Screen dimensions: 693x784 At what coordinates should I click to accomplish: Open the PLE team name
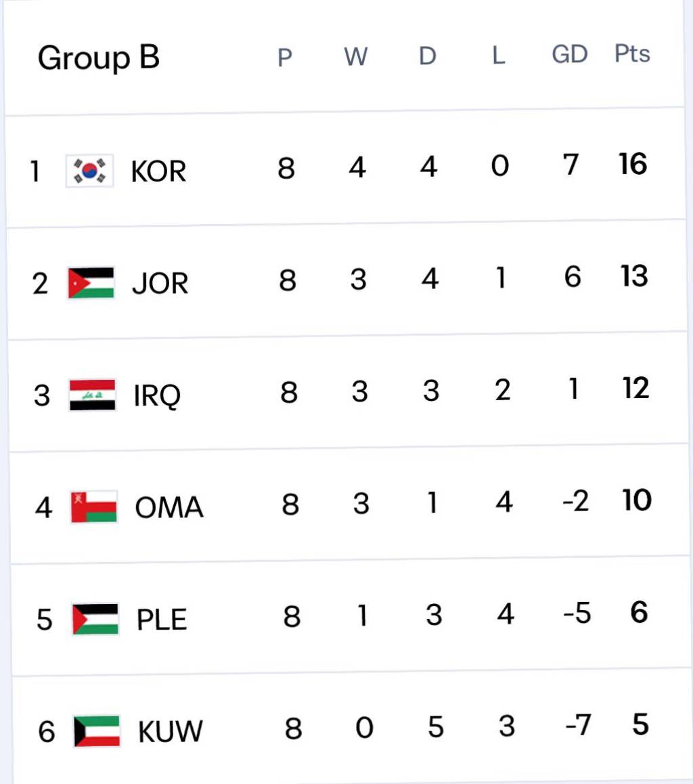coord(162,620)
